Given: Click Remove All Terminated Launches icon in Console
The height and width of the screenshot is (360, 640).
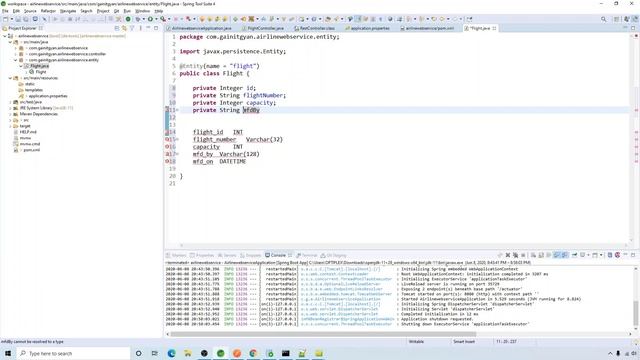Looking at the screenshot, I should tap(516, 255).
